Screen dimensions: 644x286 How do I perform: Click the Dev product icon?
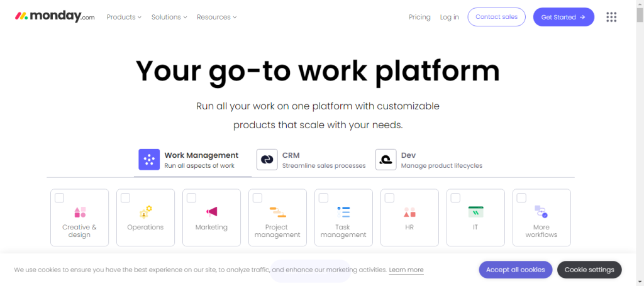pyautogui.click(x=386, y=160)
